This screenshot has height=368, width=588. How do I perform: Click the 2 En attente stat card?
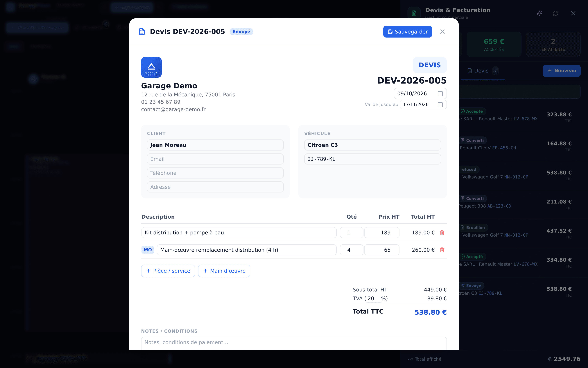(x=553, y=44)
